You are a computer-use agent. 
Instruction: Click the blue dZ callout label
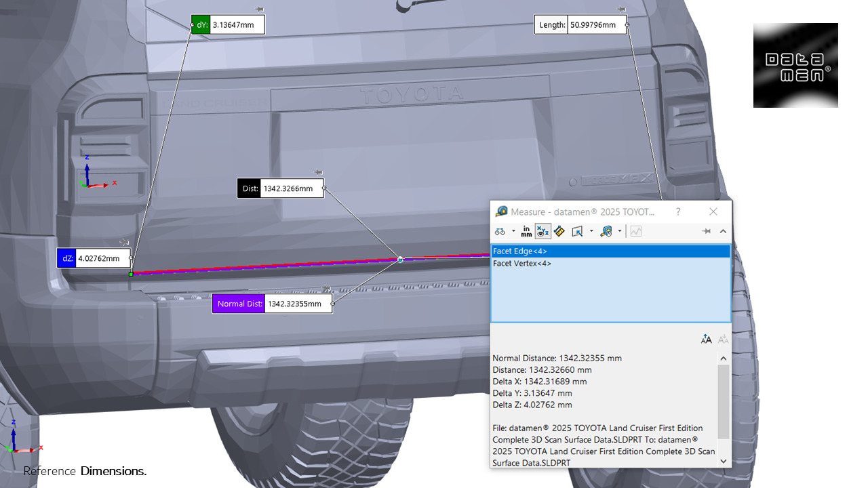(67, 258)
